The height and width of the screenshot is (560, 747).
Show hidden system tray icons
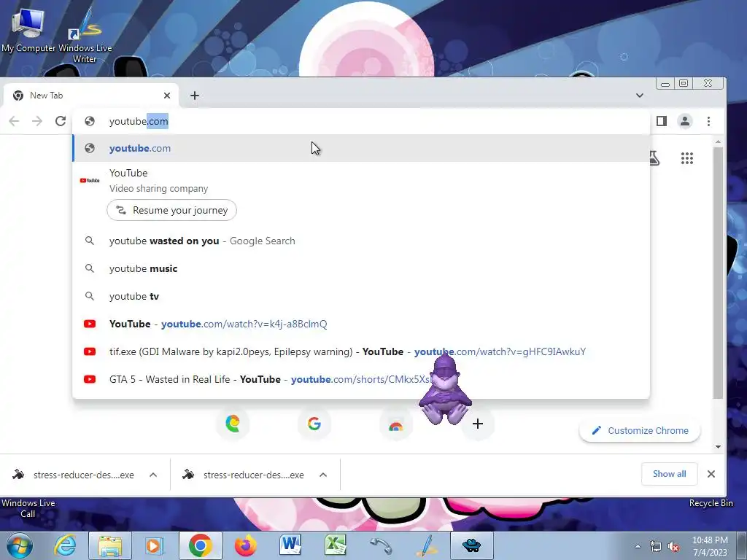[x=638, y=546]
